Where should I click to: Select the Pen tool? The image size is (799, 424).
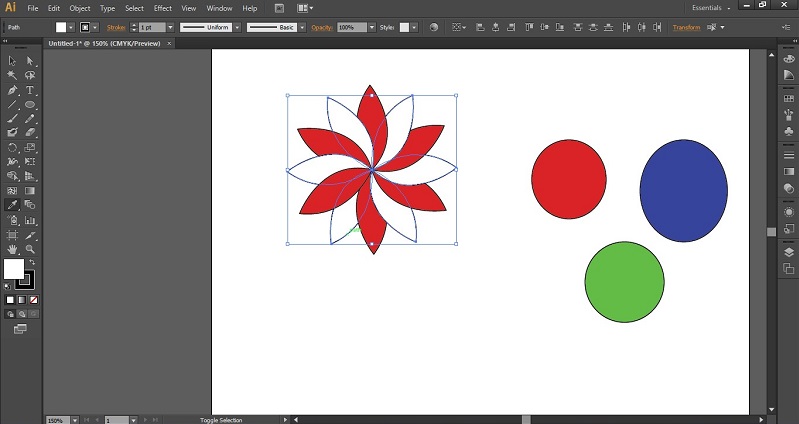point(12,90)
